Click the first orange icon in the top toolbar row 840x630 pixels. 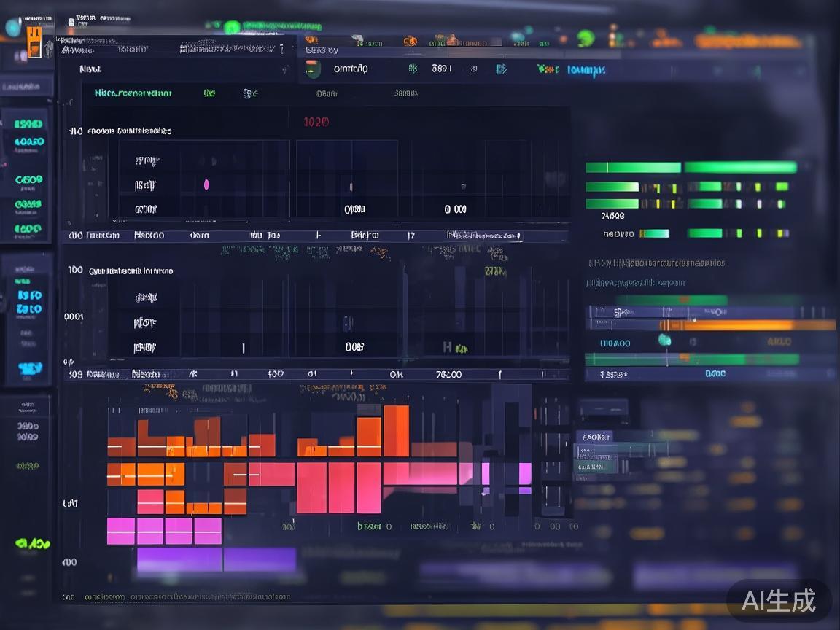312,39
